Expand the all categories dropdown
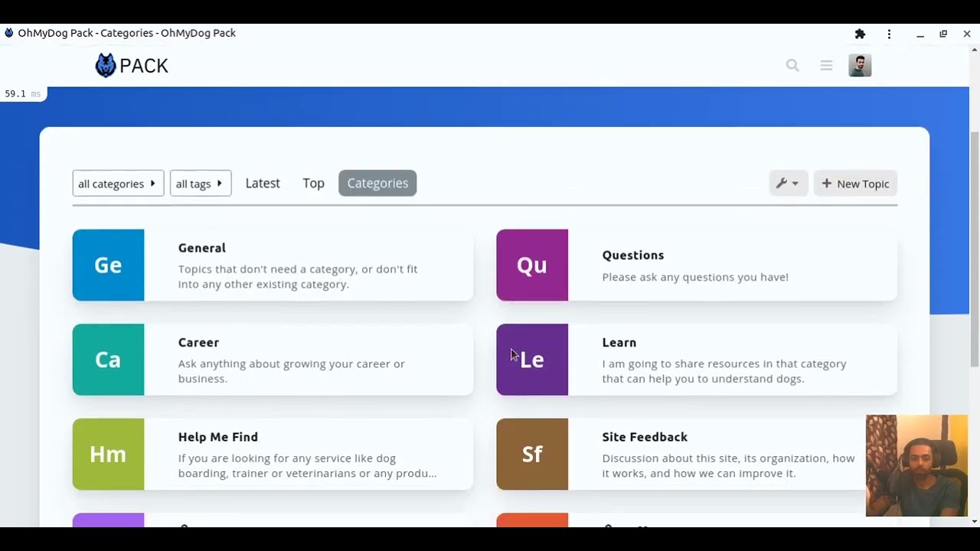Viewport: 980px width, 551px height. click(118, 184)
